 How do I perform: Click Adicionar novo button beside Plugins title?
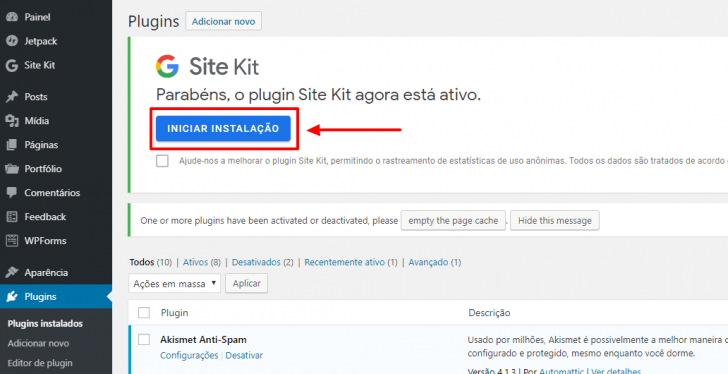point(223,21)
